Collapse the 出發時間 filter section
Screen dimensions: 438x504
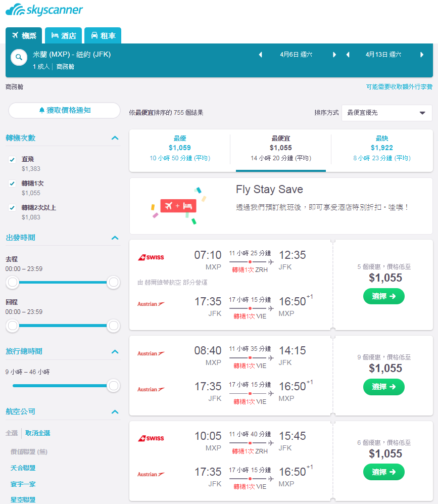(115, 238)
